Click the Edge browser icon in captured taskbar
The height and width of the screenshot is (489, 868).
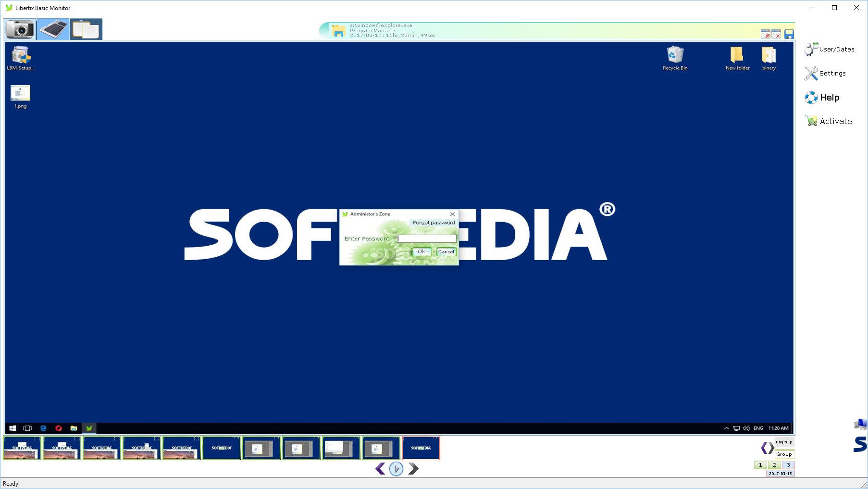click(43, 428)
